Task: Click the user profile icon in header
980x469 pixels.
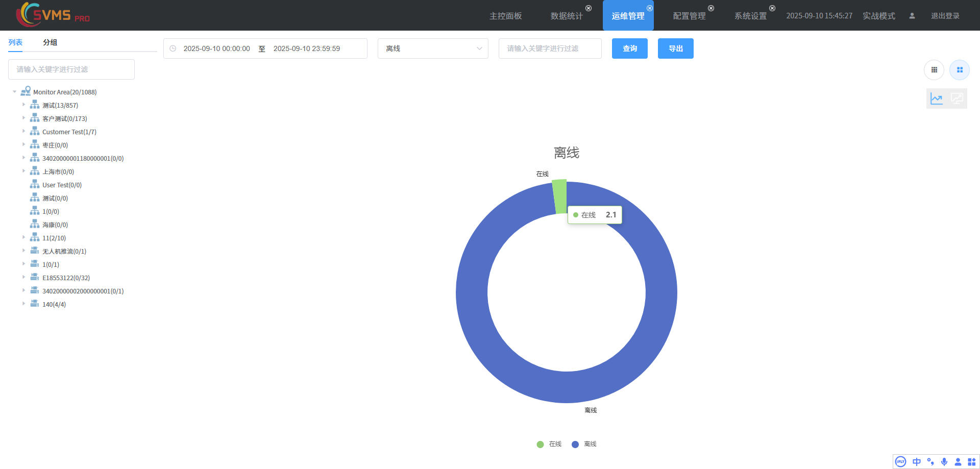Action: [912, 16]
